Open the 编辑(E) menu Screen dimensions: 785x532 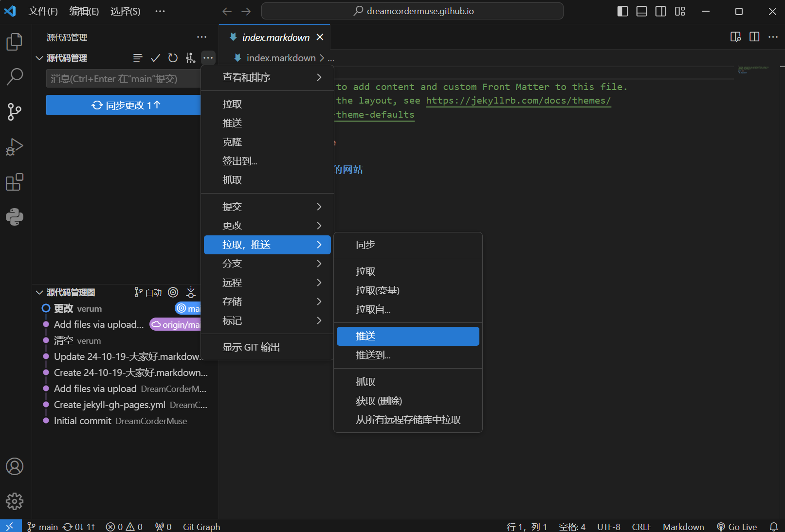coord(84,11)
